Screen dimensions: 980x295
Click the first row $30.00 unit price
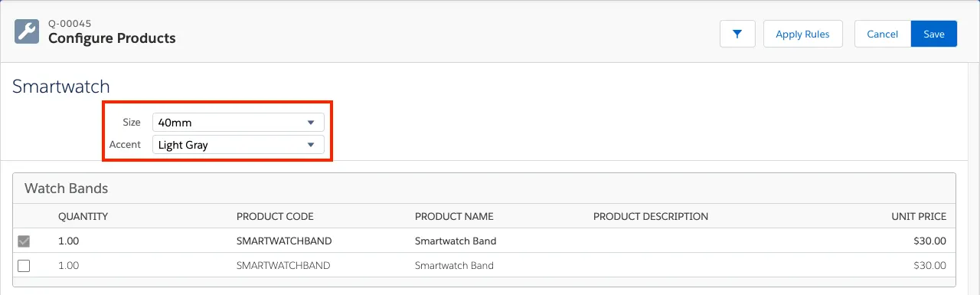[x=930, y=241]
